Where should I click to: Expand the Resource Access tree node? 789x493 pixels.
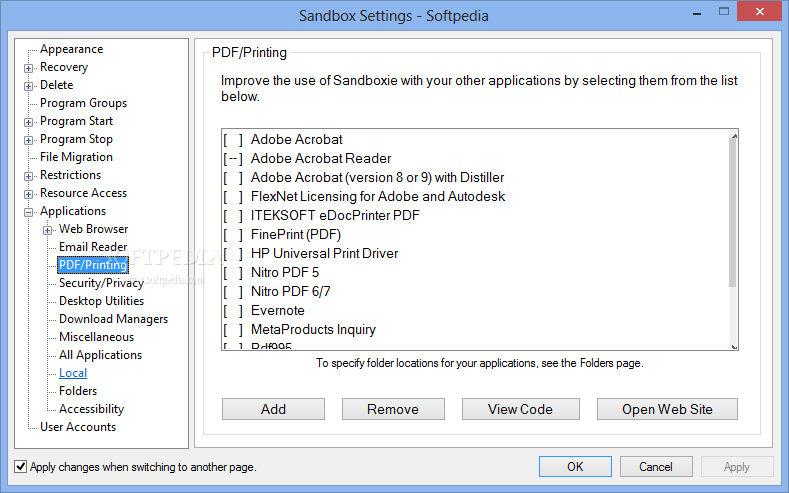pos(28,194)
